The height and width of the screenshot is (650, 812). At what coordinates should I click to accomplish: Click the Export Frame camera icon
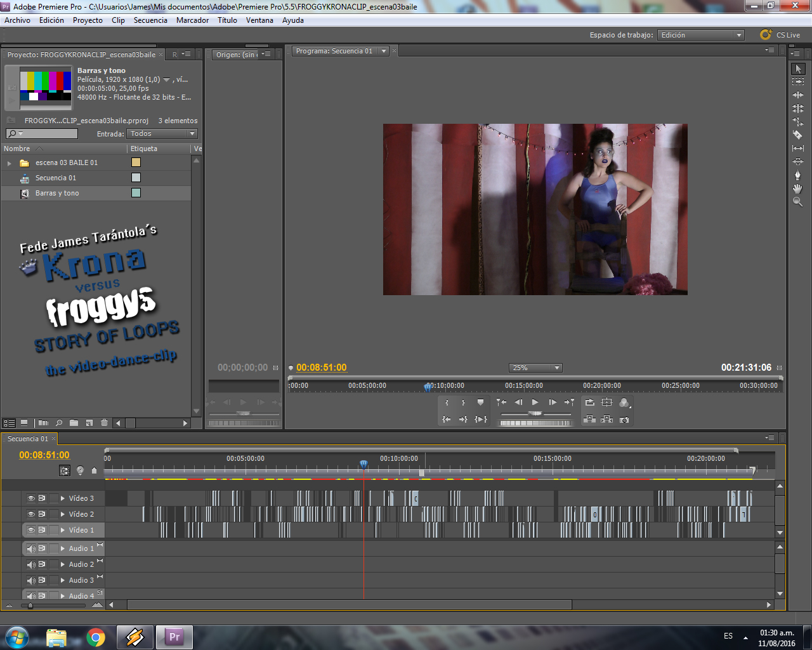pos(624,420)
